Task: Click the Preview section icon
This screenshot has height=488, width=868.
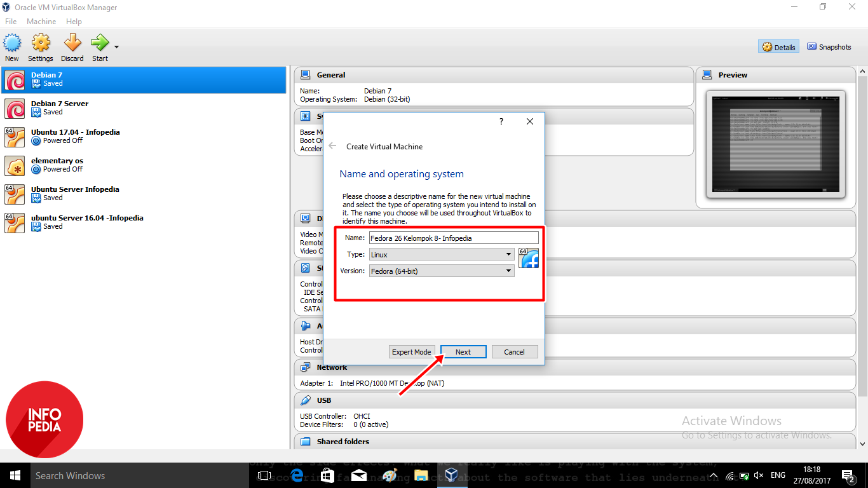Action: 707,75
